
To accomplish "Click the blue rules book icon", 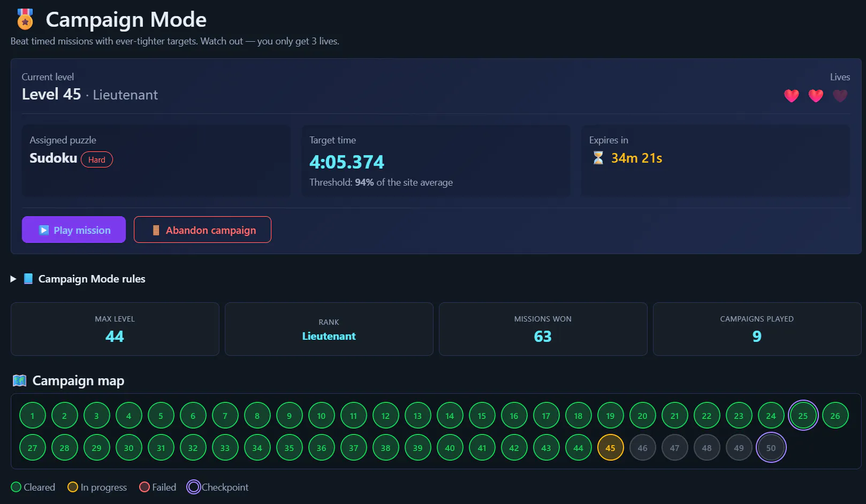I will 28,279.
